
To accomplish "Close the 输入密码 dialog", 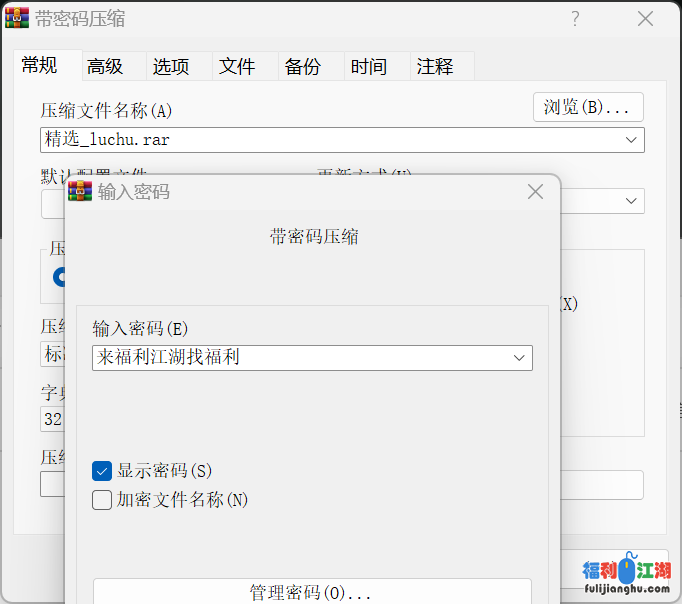I will click(536, 192).
